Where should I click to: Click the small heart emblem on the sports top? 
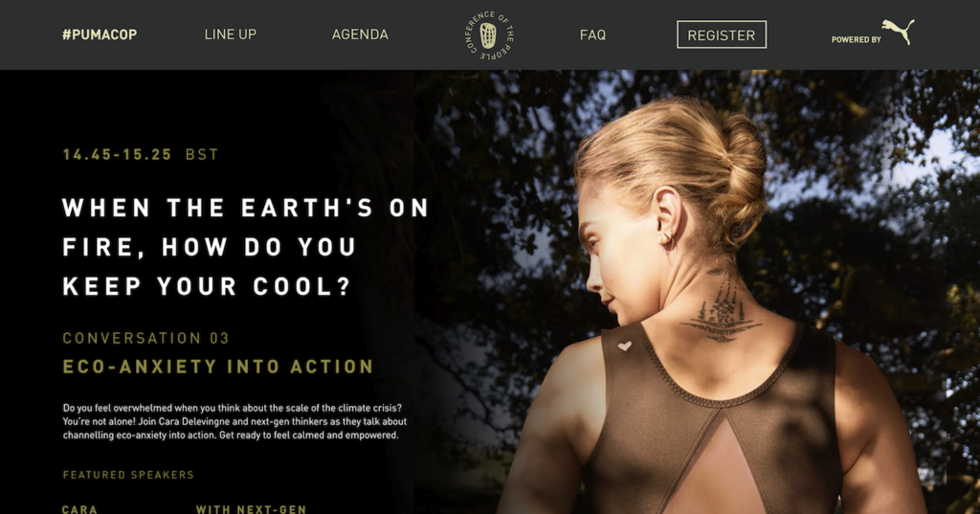pos(624,346)
